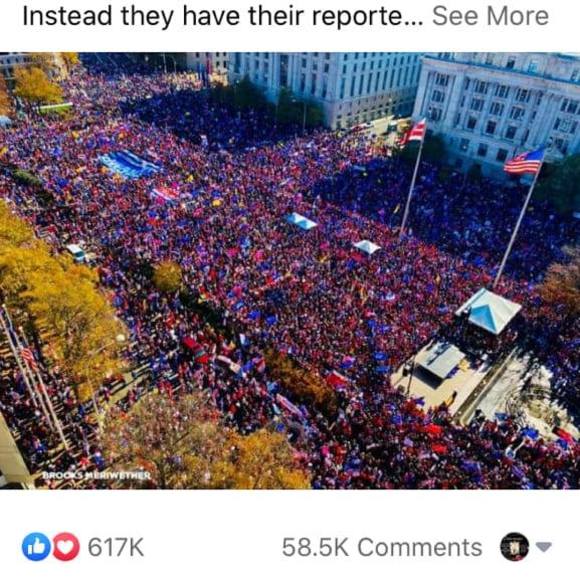Click the white van near the left trees
Viewport: 580px width, 580px height.
77,253
